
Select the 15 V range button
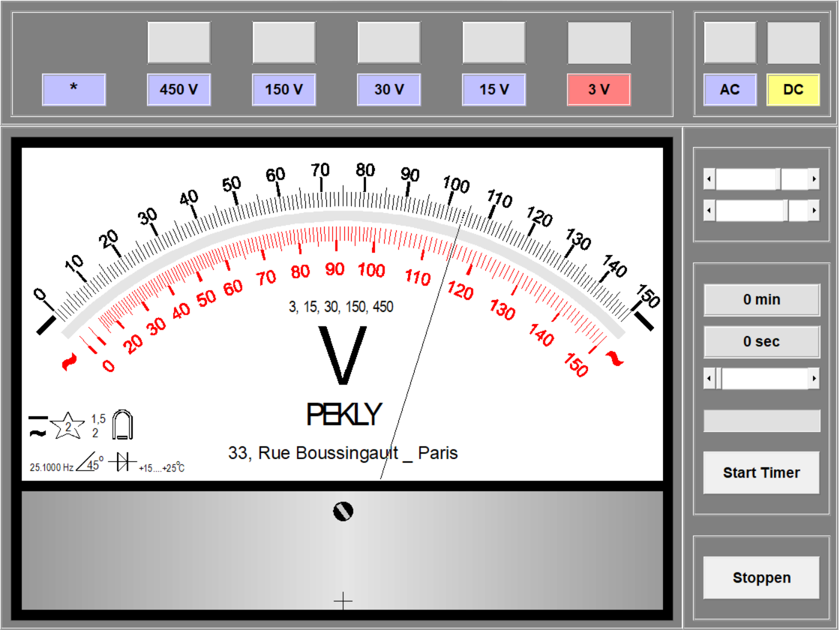pyautogui.click(x=494, y=89)
